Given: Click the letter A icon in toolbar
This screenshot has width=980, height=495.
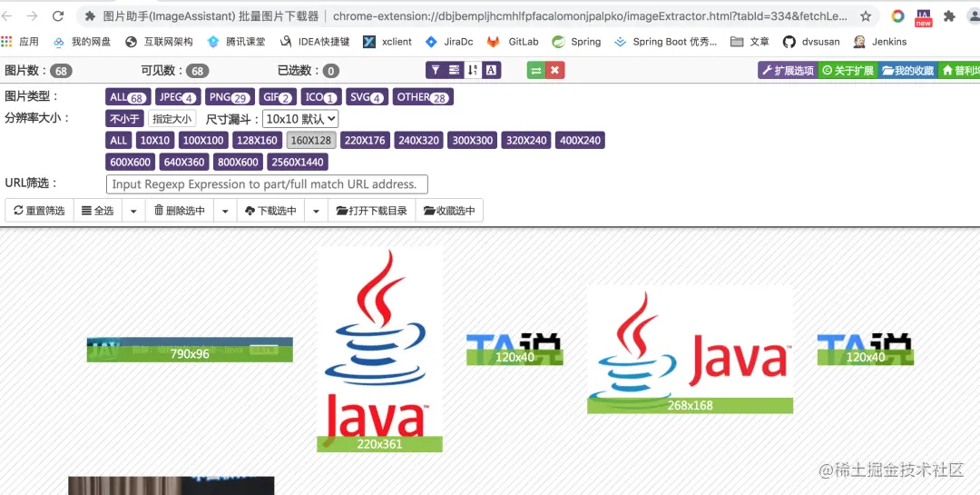Looking at the screenshot, I should (491, 70).
